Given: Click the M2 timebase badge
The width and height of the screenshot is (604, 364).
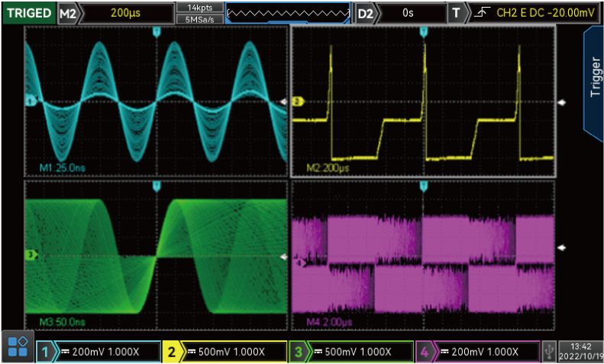Looking at the screenshot, I should pyautogui.click(x=68, y=13).
